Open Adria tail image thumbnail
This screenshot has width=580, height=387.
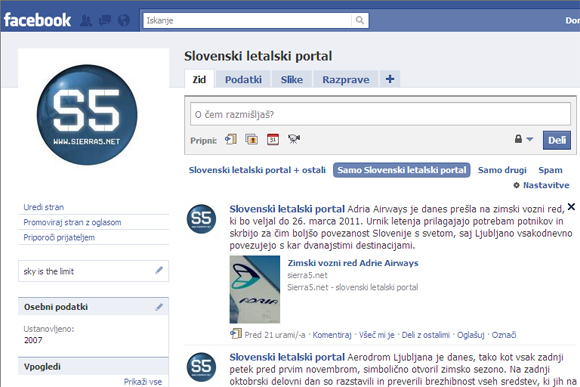pos(254,289)
